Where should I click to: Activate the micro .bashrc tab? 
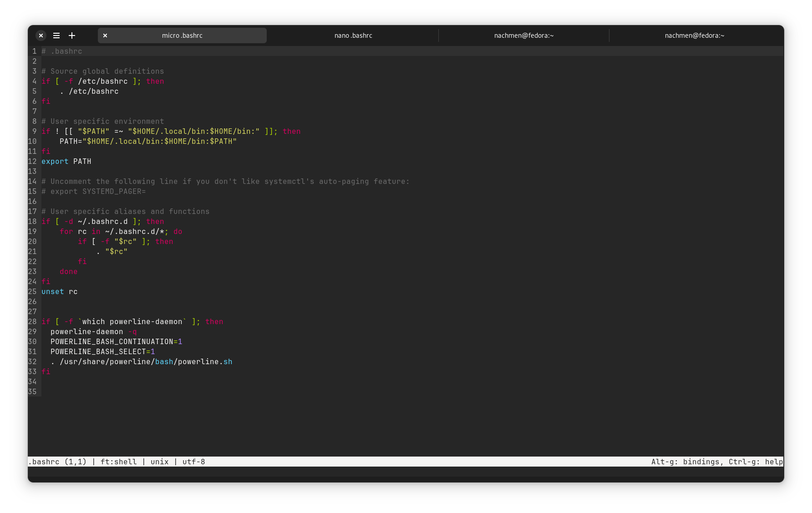[x=182, y=36]
